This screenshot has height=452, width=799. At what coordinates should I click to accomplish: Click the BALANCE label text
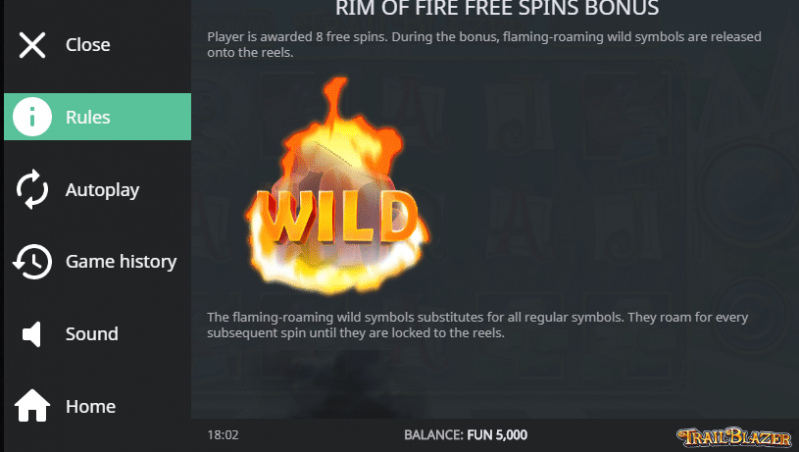click(434, 435)
